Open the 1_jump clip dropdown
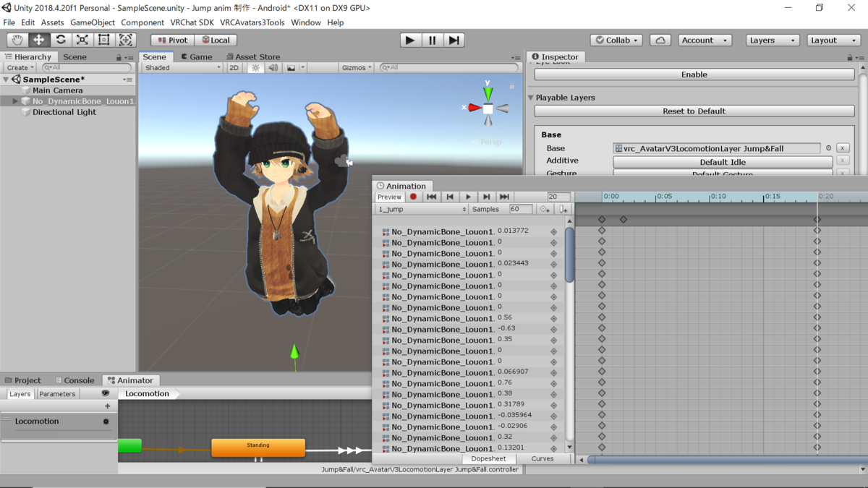 pos(422,209)
